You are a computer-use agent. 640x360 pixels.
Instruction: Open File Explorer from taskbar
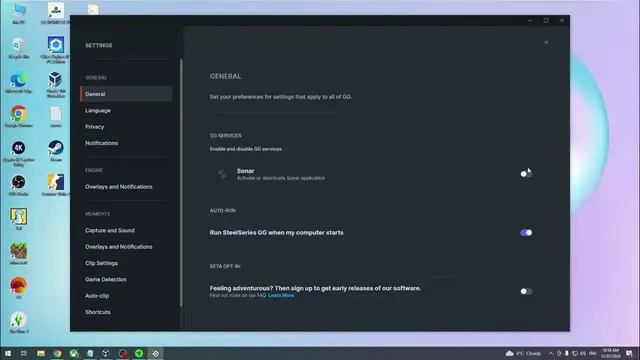pos(41,353)
